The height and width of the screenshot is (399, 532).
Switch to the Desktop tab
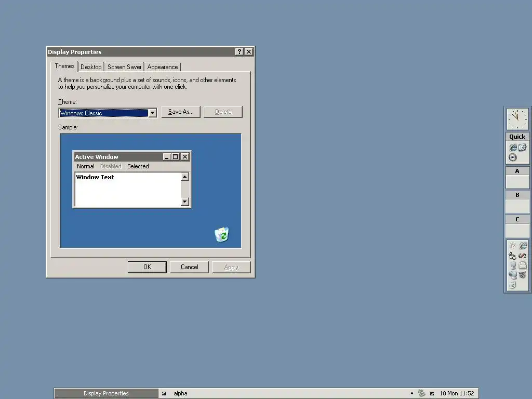pyautogui.click(x=91, y=67)
